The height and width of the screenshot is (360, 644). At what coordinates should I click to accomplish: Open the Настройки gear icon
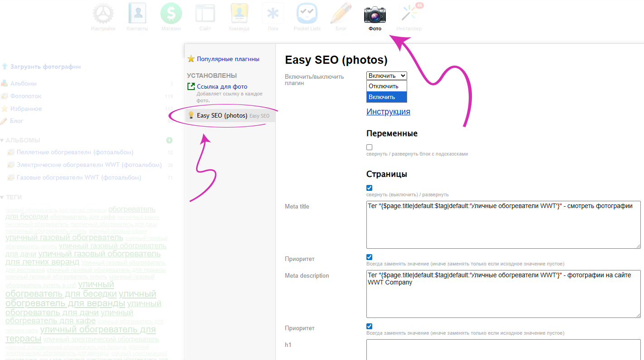point(103,14)
